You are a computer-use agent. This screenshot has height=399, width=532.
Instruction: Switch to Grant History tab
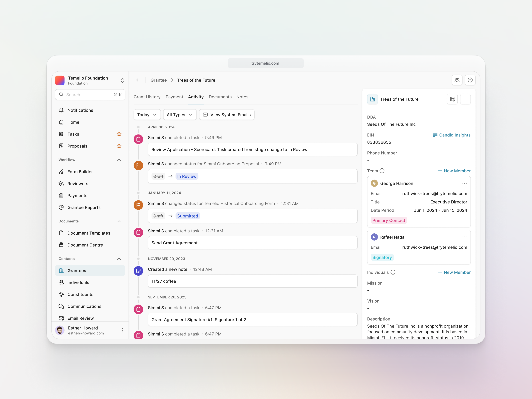(147, 97)
